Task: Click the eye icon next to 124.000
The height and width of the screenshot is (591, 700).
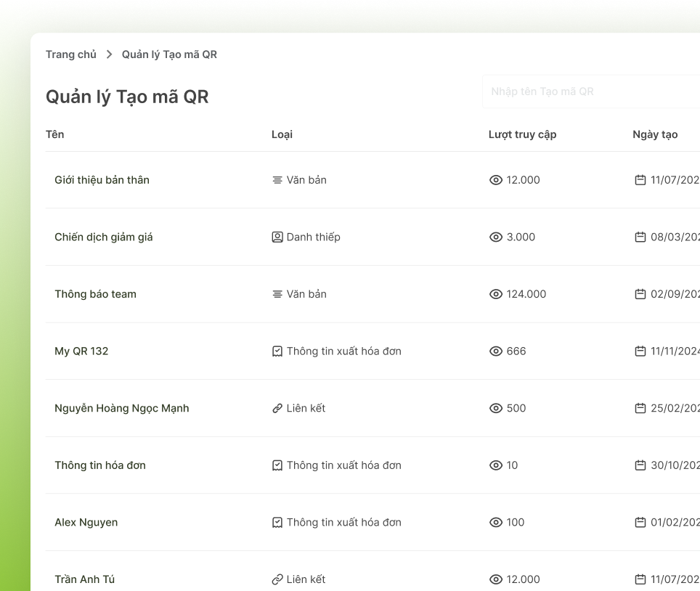Action: [496, 295]
